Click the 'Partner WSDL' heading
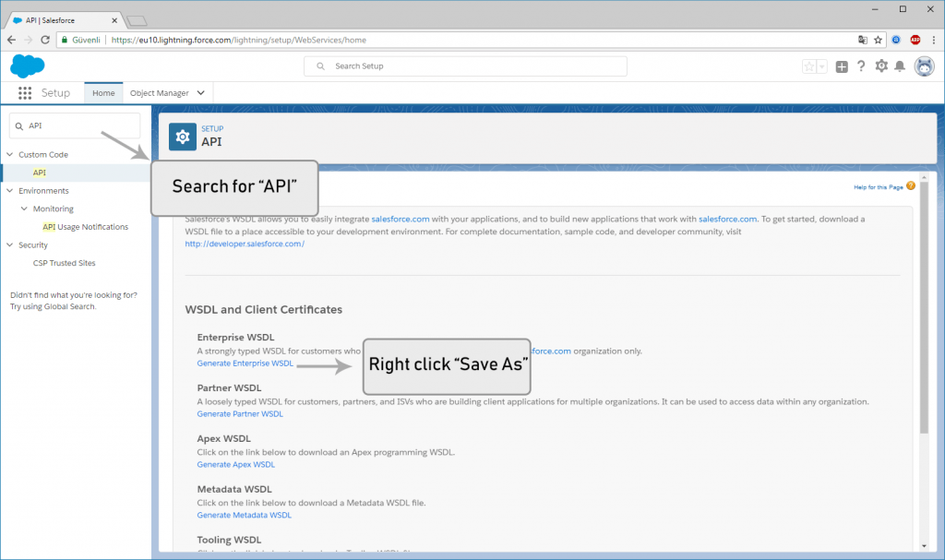The width and height of the screenshot is (945, 560). tap(229, 388)
